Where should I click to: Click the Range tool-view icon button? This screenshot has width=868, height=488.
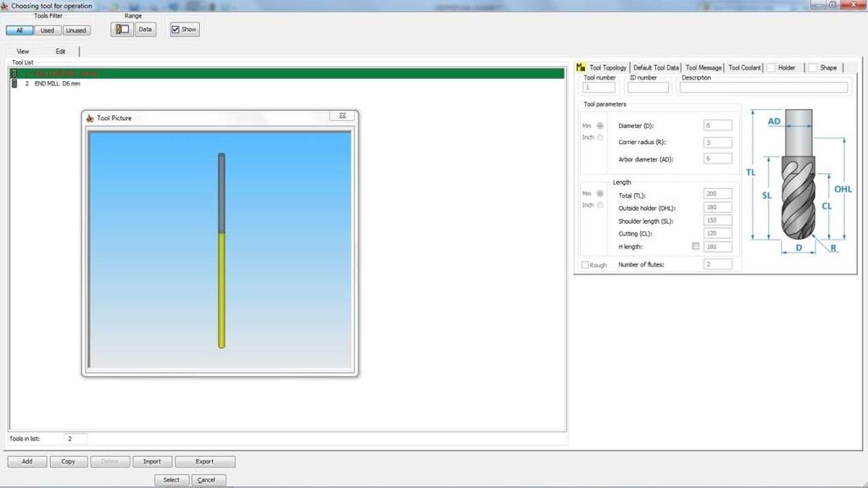(122, 30)
